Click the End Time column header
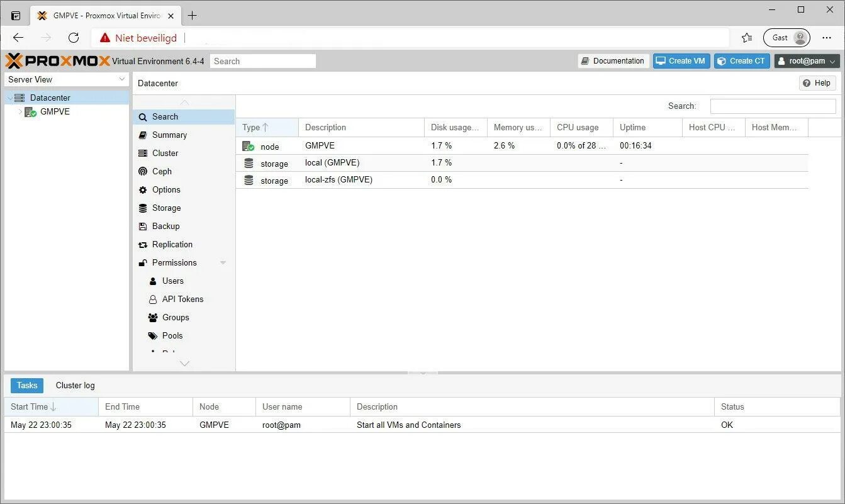This screenshot has height=504, width=845. coord(146,406)
